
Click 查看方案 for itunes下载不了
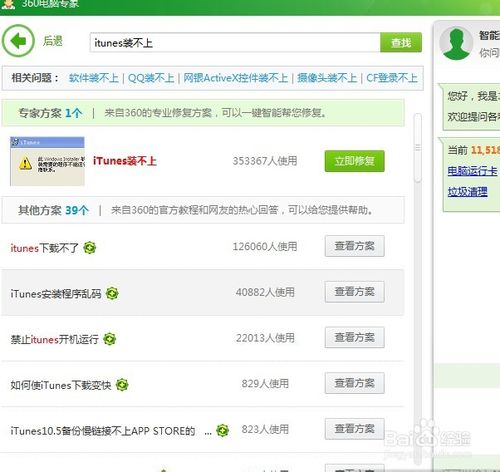[x=355, y=246]
